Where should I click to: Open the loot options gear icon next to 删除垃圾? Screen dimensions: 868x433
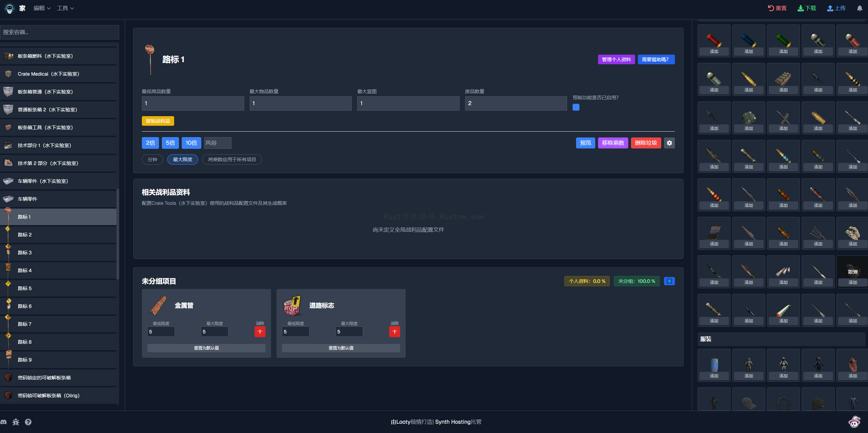coord(669,143)
